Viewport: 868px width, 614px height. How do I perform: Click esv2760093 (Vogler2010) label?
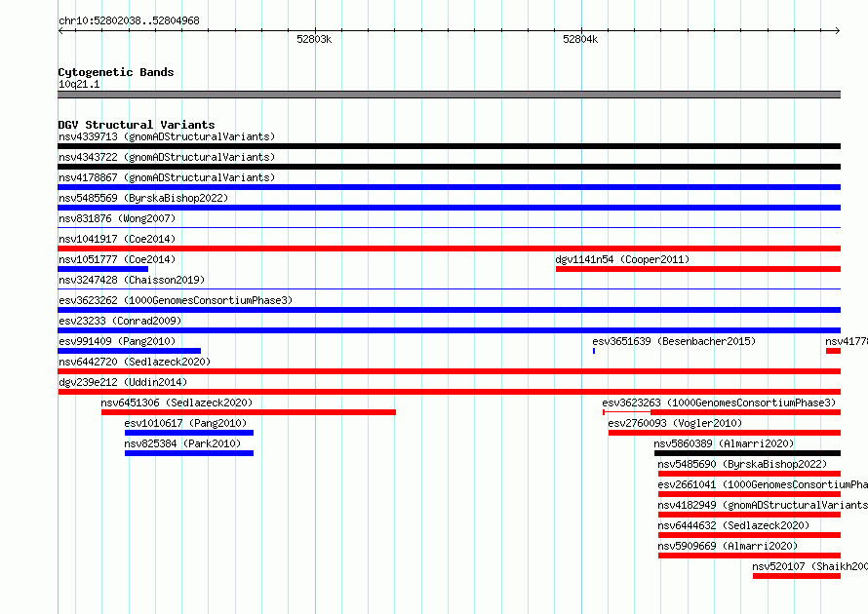click(675, 423)
